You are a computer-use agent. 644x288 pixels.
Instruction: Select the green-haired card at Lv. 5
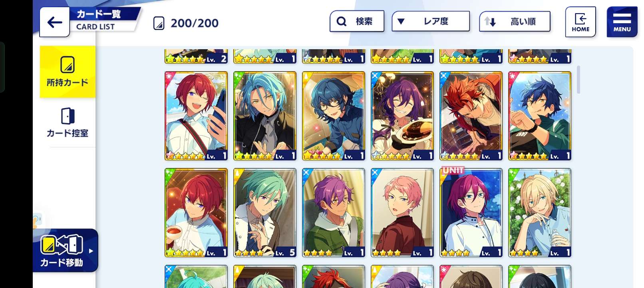click(x=265, y=213)
